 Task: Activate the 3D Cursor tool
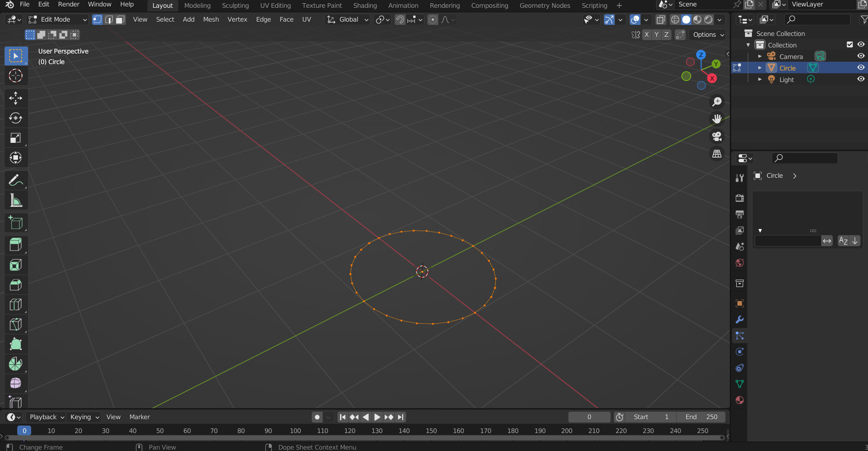16,76
